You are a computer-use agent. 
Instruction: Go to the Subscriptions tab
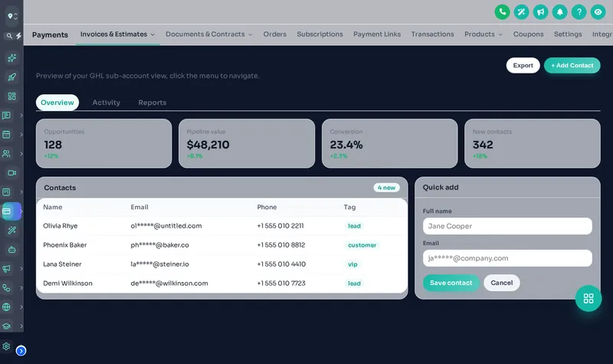tap(320, 34)
